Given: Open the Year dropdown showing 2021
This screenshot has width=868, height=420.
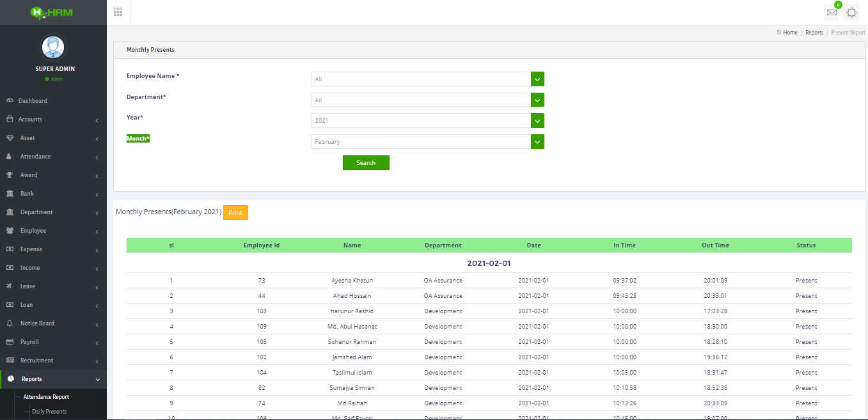Looking at the screenshot, I should pyautogui.click(x=427, y=121).
